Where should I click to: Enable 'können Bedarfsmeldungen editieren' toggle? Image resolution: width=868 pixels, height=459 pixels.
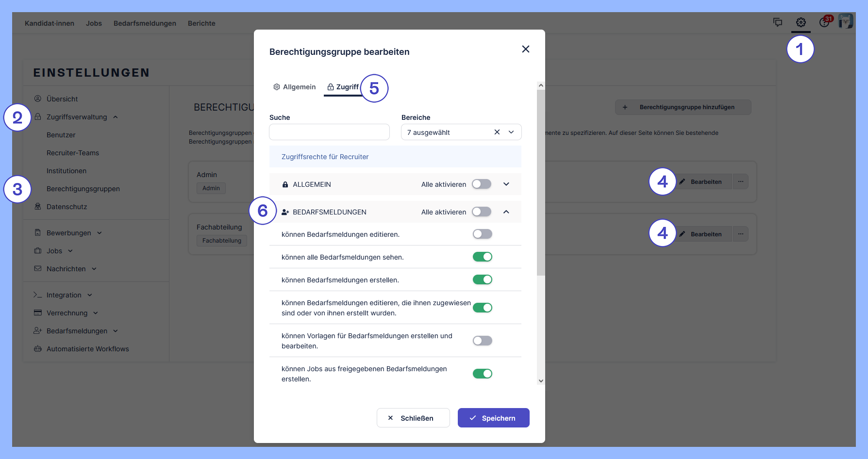(x=482, y=234)
